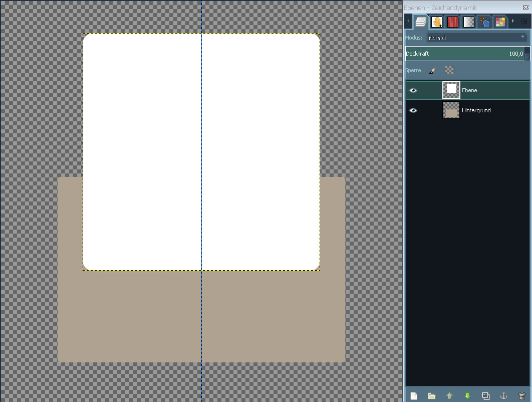Switch to the brushes hand tab

point(437,22)
